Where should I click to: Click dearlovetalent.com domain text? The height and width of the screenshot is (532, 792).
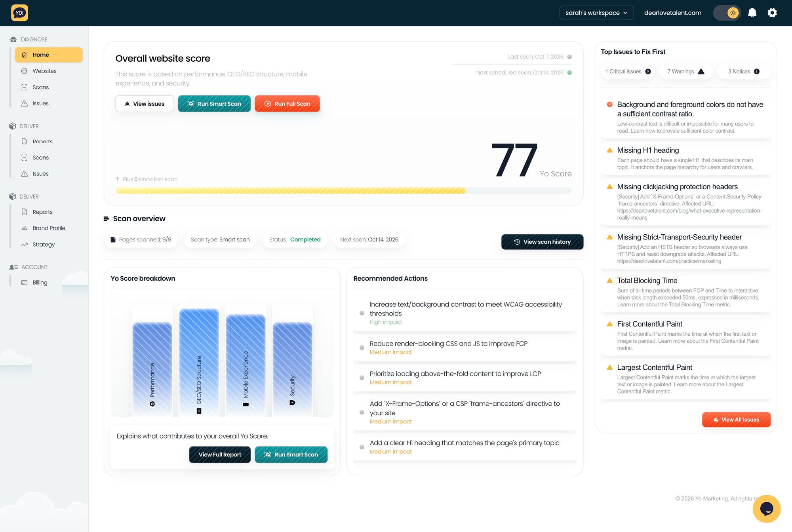672,13
